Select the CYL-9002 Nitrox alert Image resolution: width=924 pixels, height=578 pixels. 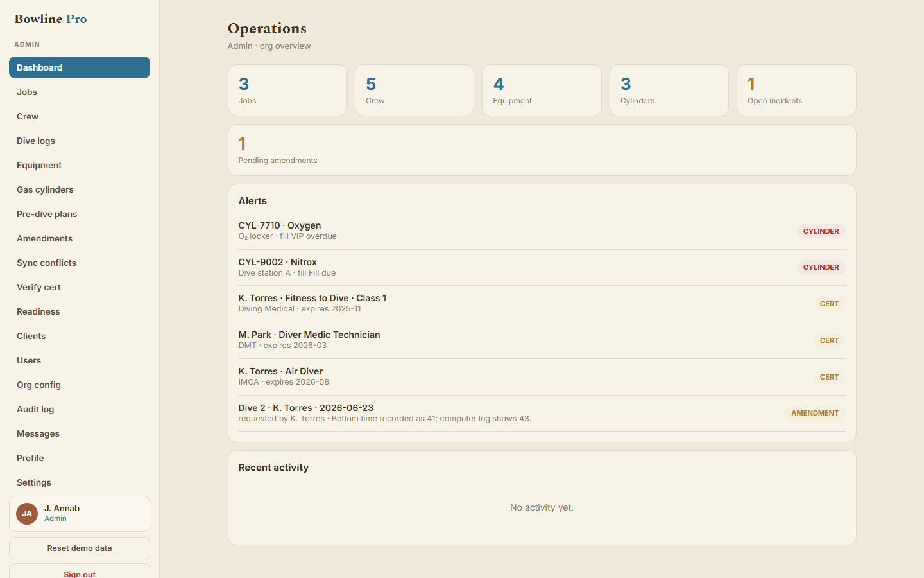coord(542,267)
